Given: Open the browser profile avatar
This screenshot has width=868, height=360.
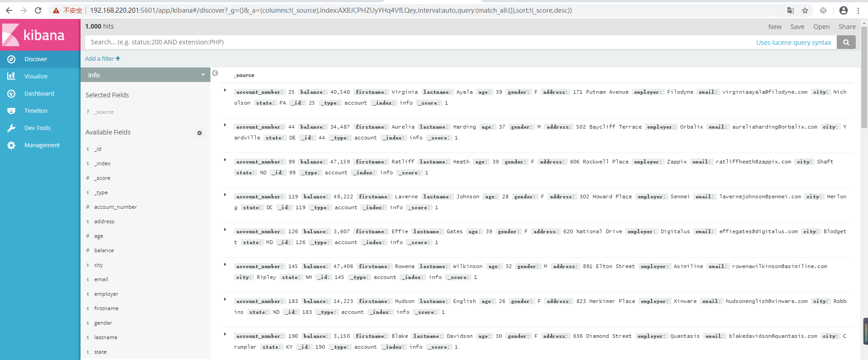Looking at the screenshot, I should [843, 10].
